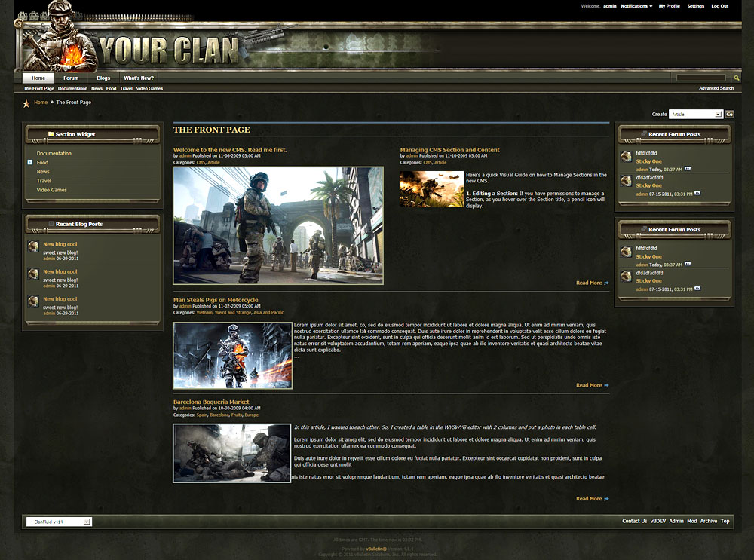Select Documentation in the sub-navigation bar
The width and height of the screenshot is (754, 560).
coord(72,88)
